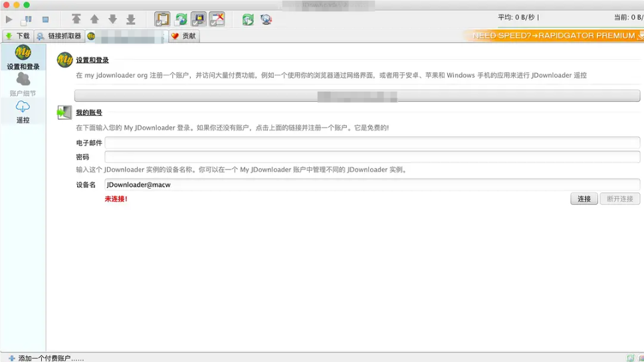Click the wide registration link button
Viewport: 644px width, 362px height.
click(357, 96)
